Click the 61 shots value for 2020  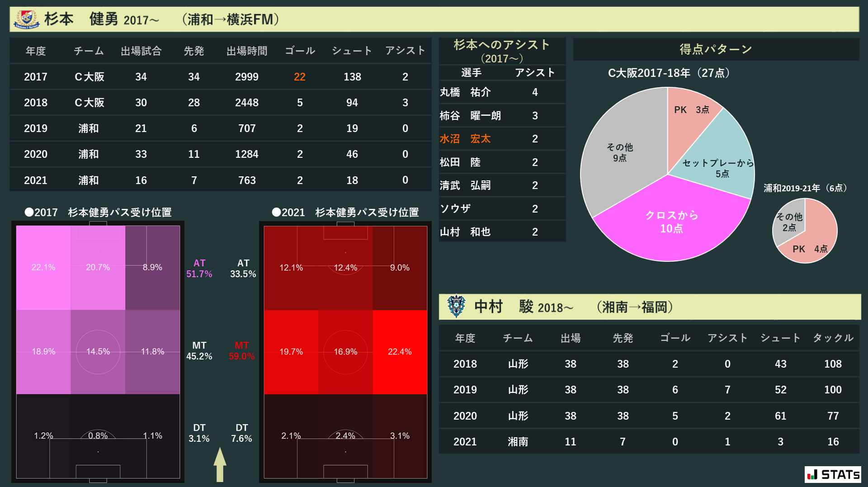[781, 416]
